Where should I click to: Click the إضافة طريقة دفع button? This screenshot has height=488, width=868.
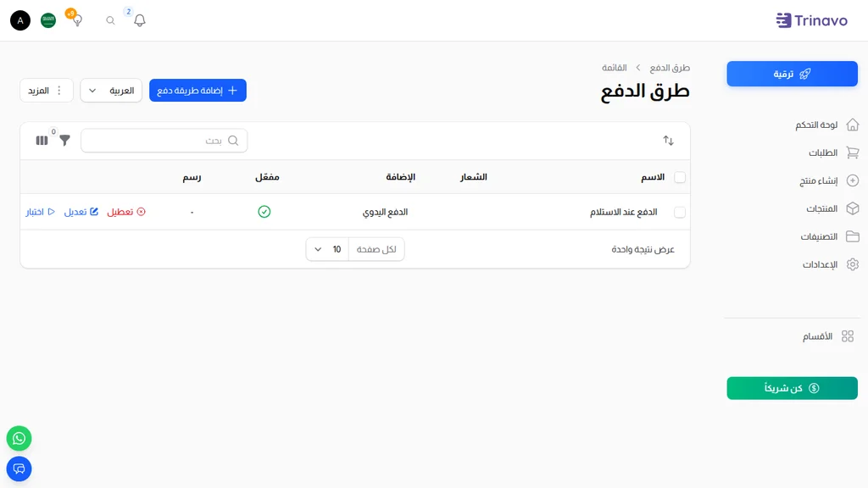click(198, 90)
